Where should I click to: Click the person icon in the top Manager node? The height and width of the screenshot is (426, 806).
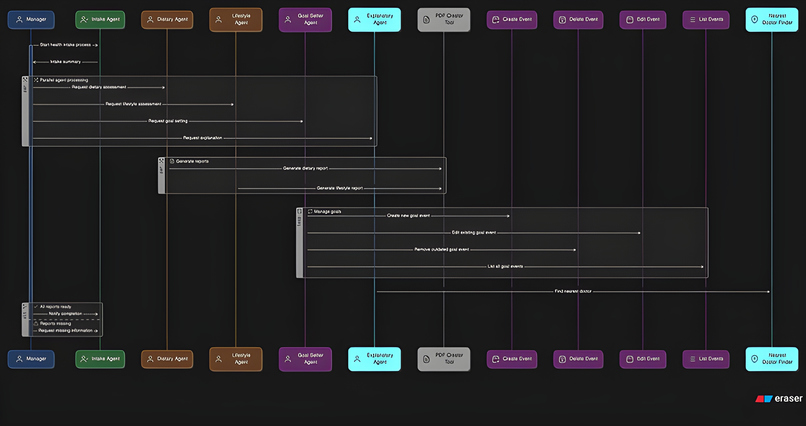click(x=19, y=20)
